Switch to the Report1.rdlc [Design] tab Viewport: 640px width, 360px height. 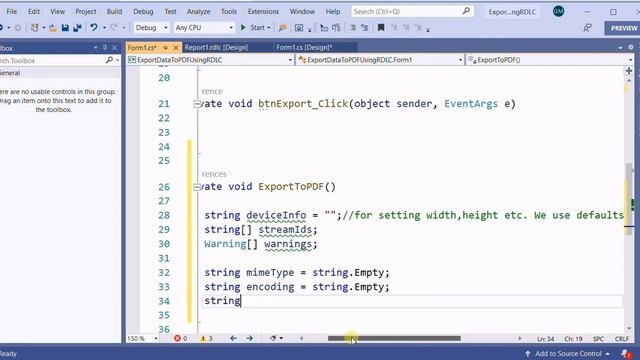(x=216, y=47)
